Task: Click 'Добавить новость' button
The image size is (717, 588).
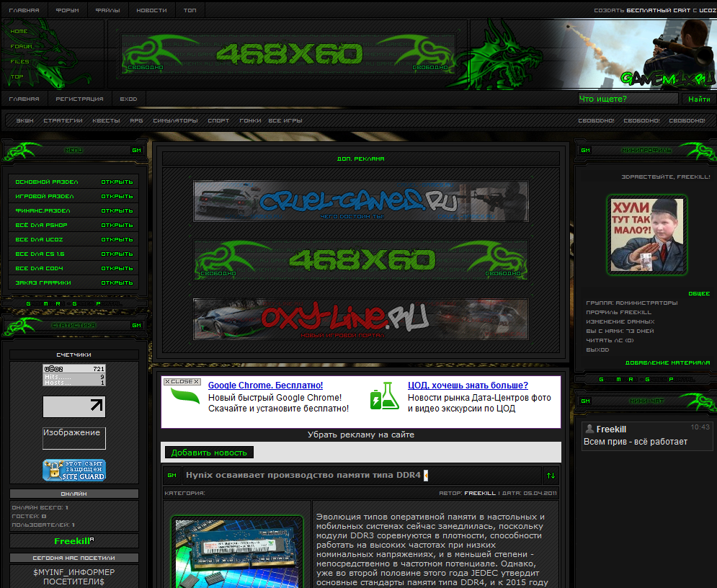Action: tap(209, 453)
